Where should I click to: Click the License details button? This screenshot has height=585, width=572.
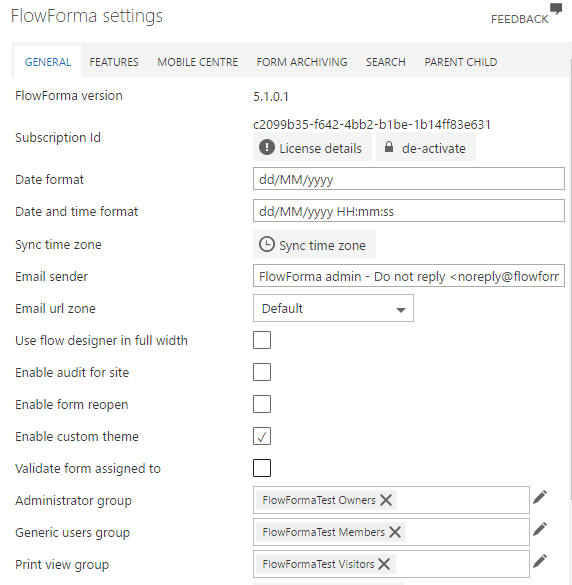click(312, 147)
